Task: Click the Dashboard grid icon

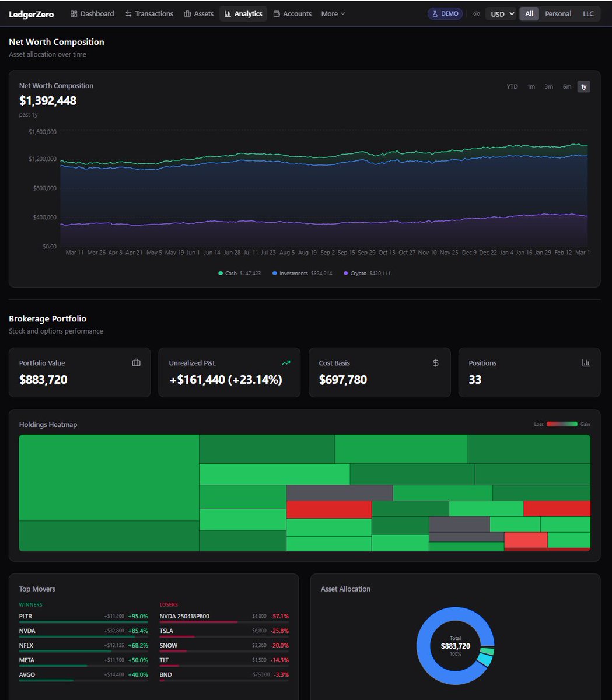Action: [x=74, y=13]
